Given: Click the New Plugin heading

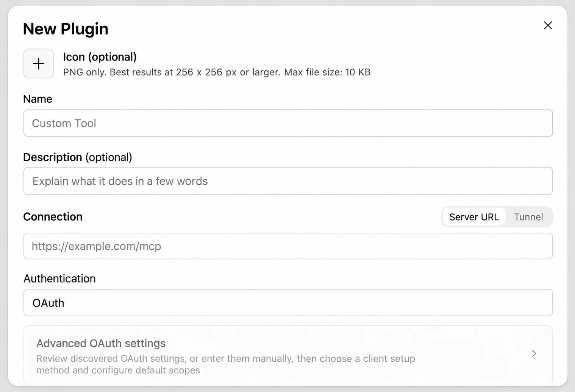Looking at the screenshot, I should (x=66, y=29).
